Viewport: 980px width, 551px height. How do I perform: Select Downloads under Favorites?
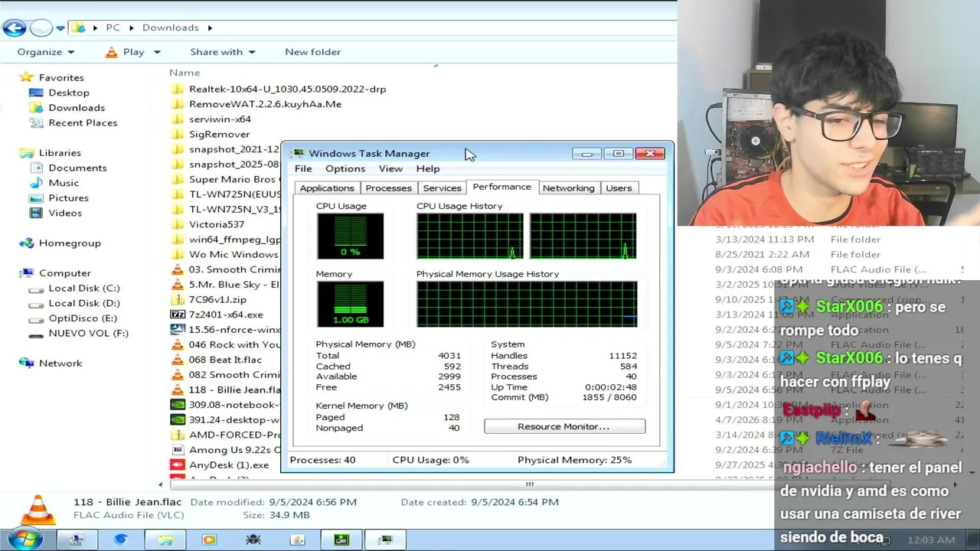click(x=77, y=108)
